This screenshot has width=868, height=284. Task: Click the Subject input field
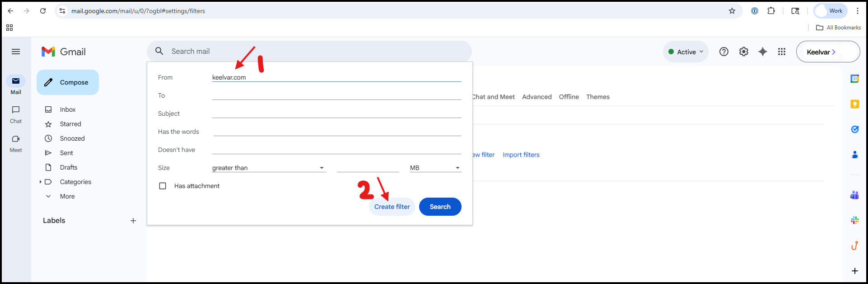(x=336, y=114)
